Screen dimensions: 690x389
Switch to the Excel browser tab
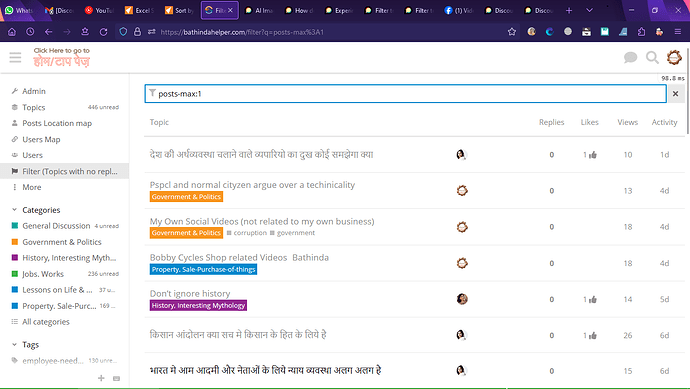(x=139, y=10)
